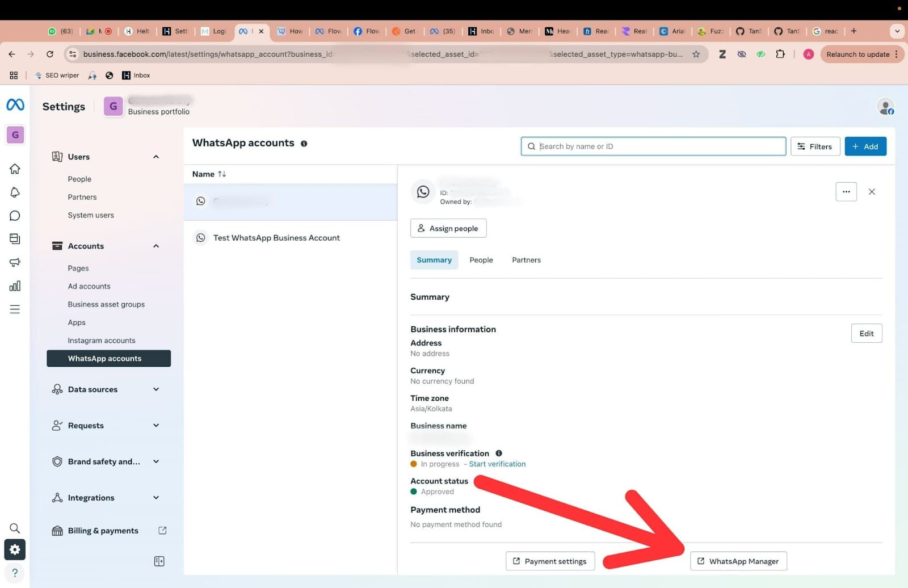Open Home from the left rail
The image size is (908, 588).
pos(15,169)
